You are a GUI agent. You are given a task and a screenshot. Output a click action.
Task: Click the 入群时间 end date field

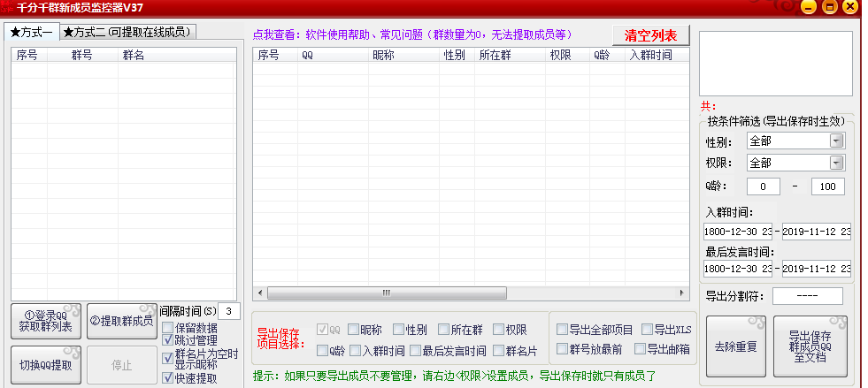817,231
